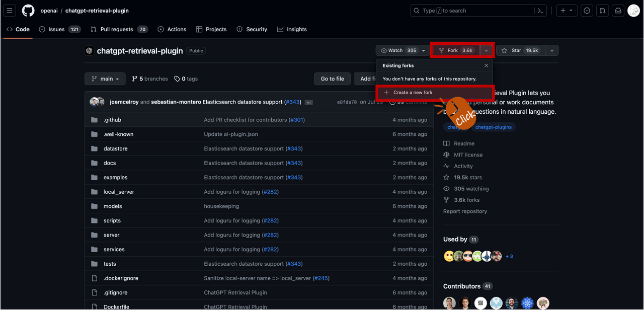Open the hamburger navigation menu
644x310 pixels.
pyautogui.click(x=10, y=11)
